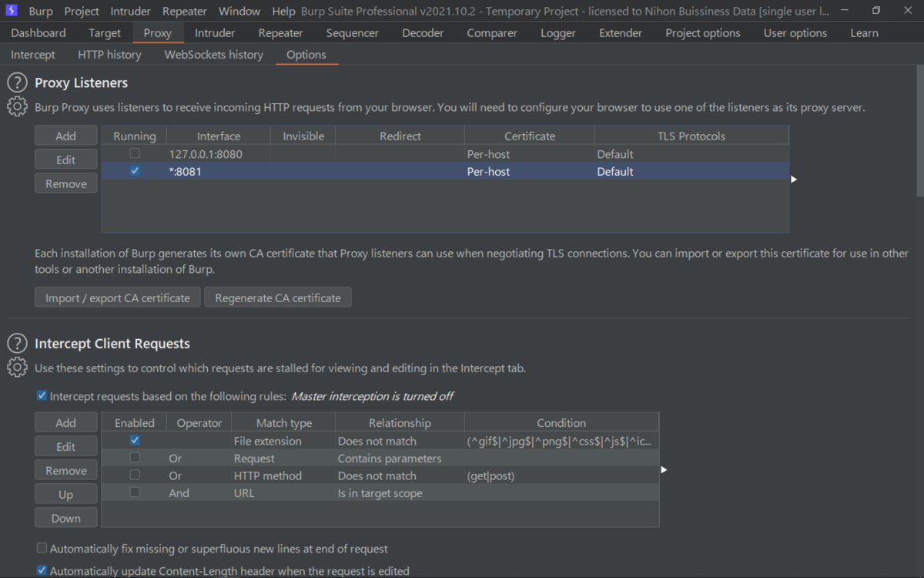Click the TLS Protocols column header

[691, 136]
